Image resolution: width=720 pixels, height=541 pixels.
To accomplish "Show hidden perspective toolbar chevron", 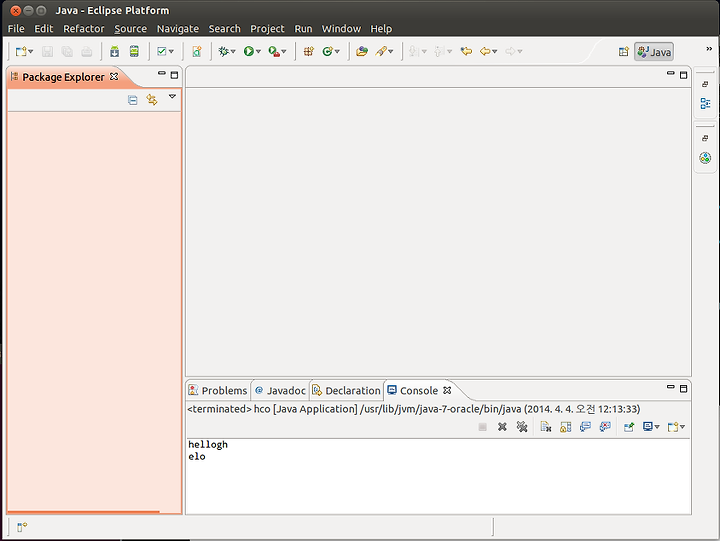I will point(709,49).
